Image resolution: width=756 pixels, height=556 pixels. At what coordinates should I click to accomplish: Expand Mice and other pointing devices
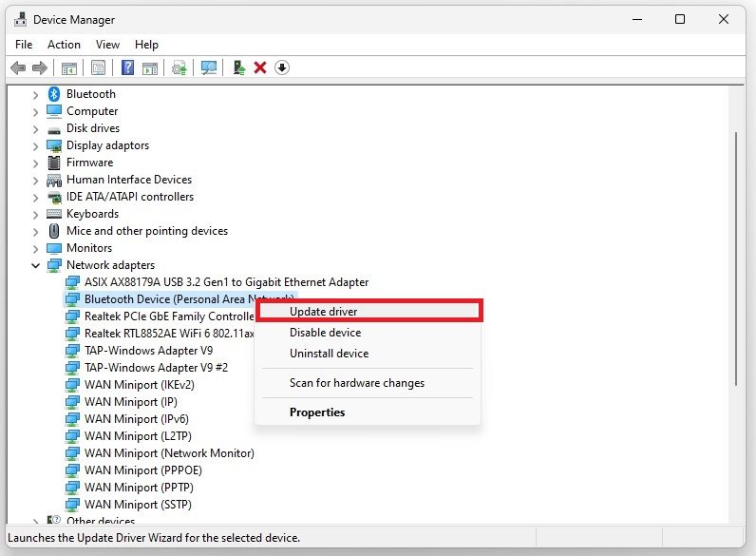pyautogui.click(x=35, y=232)
